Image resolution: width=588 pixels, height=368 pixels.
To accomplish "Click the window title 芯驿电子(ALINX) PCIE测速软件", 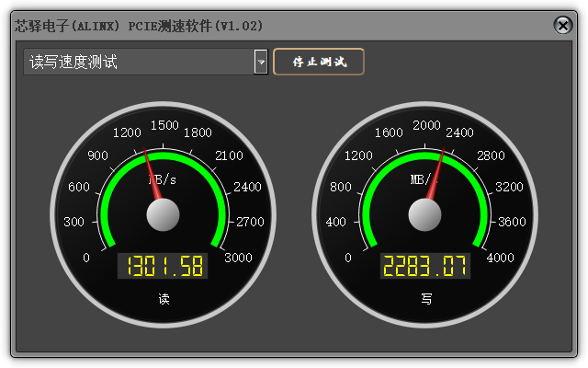I will pyautogui.click(x=139, y=26).
